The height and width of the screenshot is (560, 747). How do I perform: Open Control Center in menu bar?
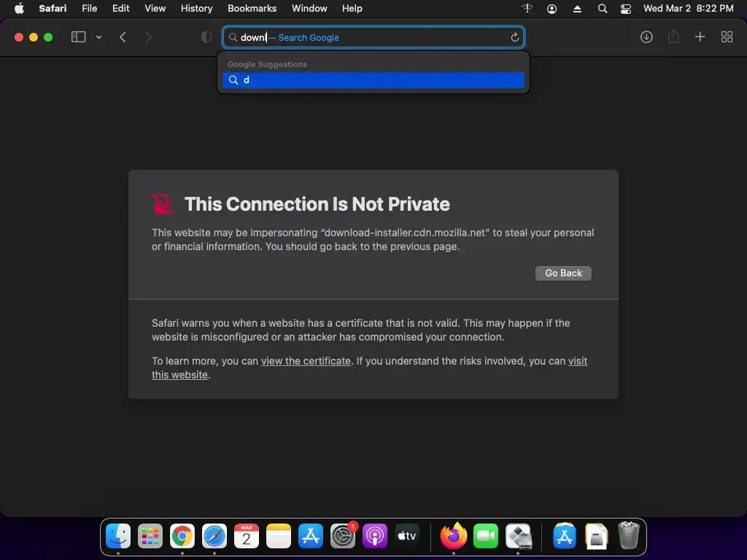625,9
